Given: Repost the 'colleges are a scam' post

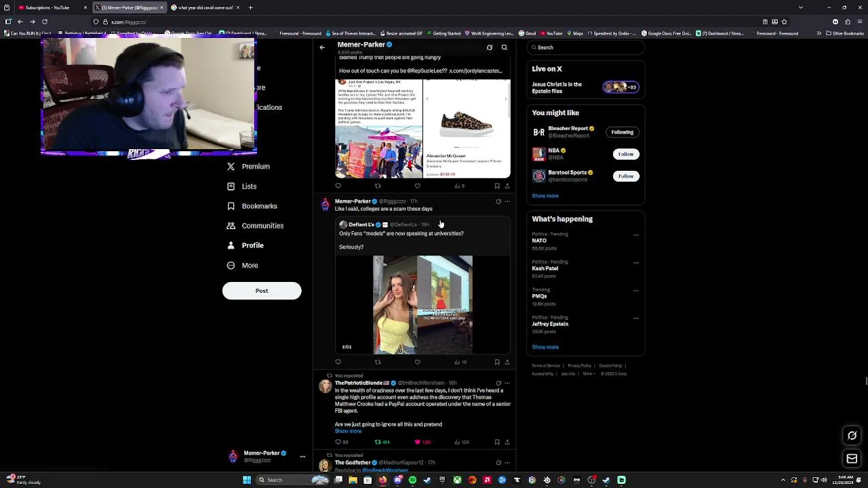Looking at the screenshot, I should tap(378, 362).
